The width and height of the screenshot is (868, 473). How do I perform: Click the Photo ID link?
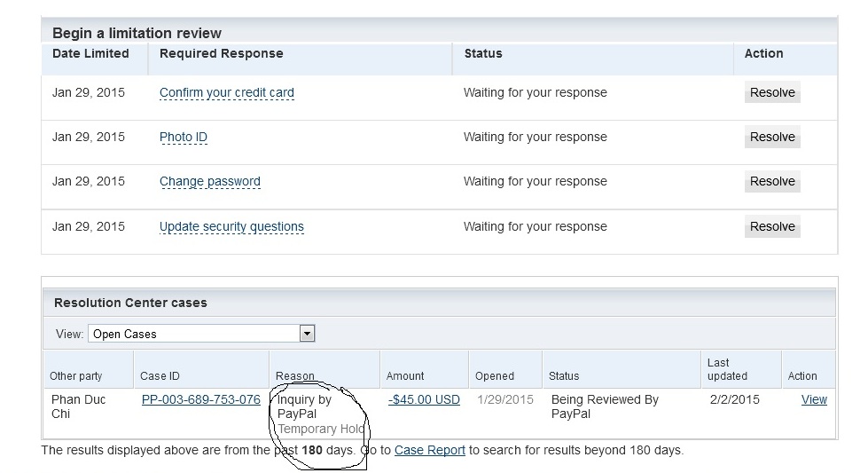(x=183, y=137)
